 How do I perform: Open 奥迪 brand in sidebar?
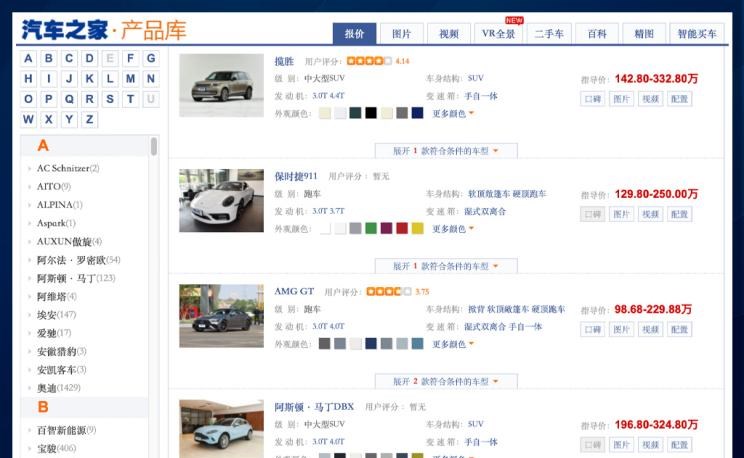(x=59, y=388)
